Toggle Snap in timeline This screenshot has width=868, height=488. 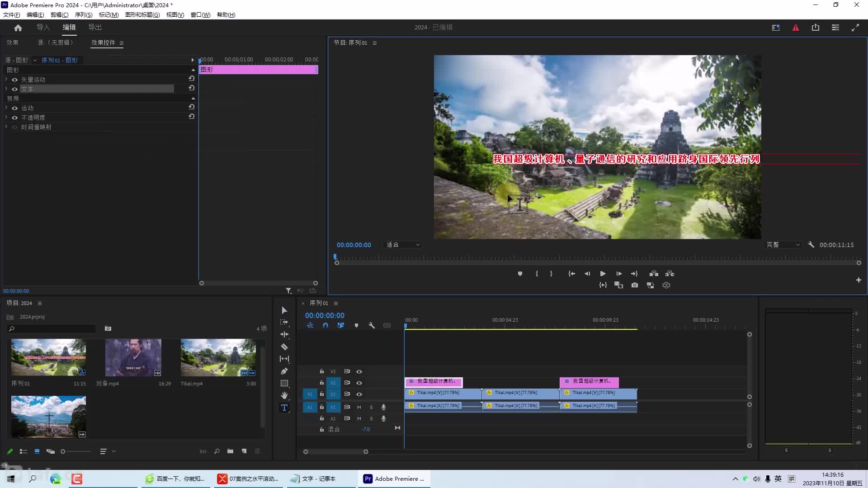click(x=325, y=325)
